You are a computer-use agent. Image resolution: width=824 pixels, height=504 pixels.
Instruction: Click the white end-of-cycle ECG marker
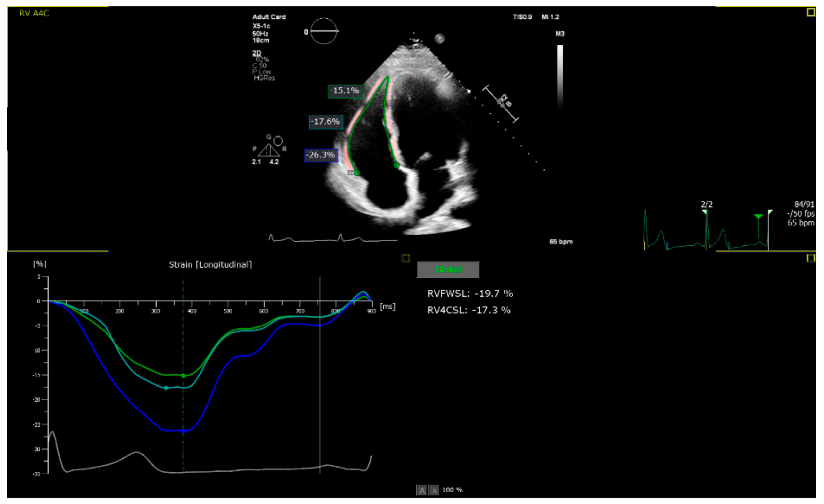(x=770, y=212)
